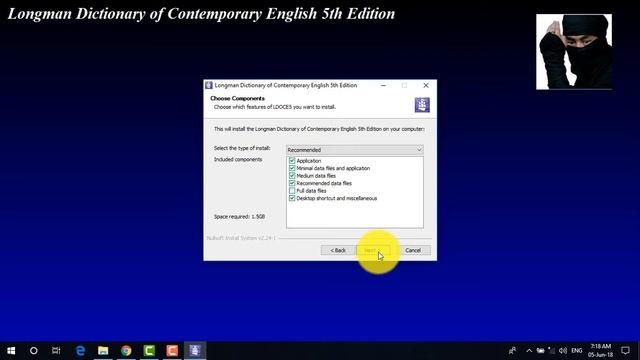Click the 'Select the type of install:' label
Screen dimensions: 640x360
[x=242, y=148]
